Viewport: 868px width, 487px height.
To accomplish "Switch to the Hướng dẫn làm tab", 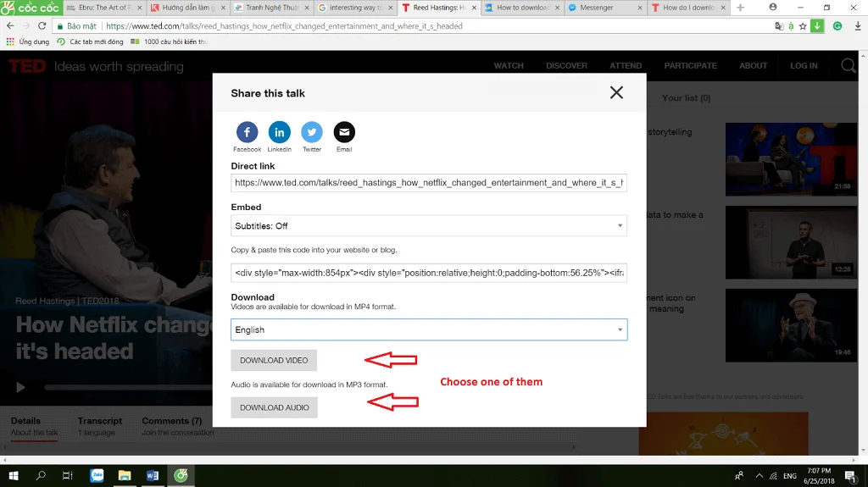I will tap(188, 8).
